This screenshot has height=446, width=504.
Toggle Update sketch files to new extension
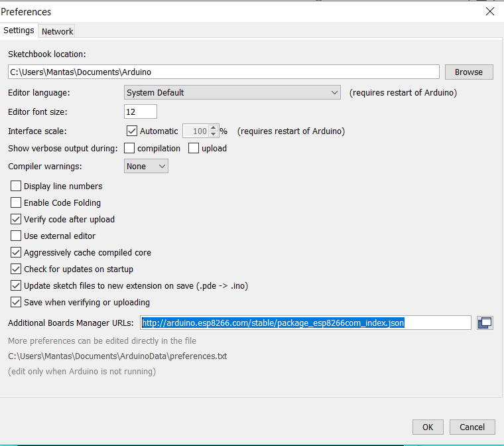[16, 286]
